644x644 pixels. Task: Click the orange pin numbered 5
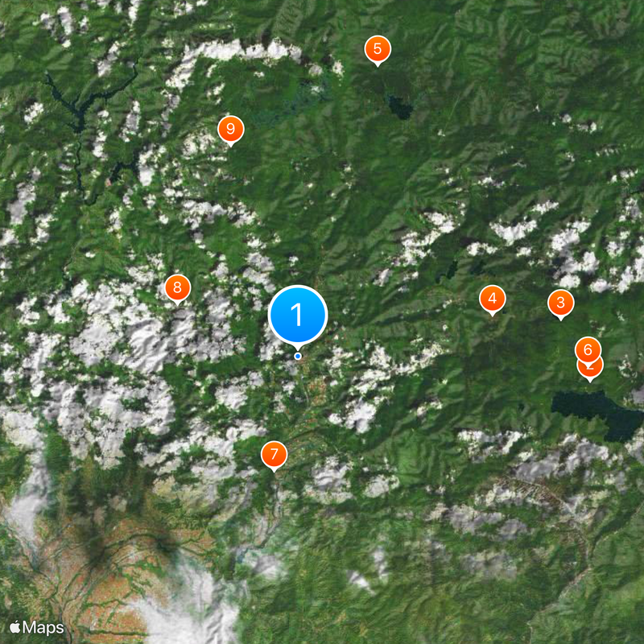(x=378, y=50)
